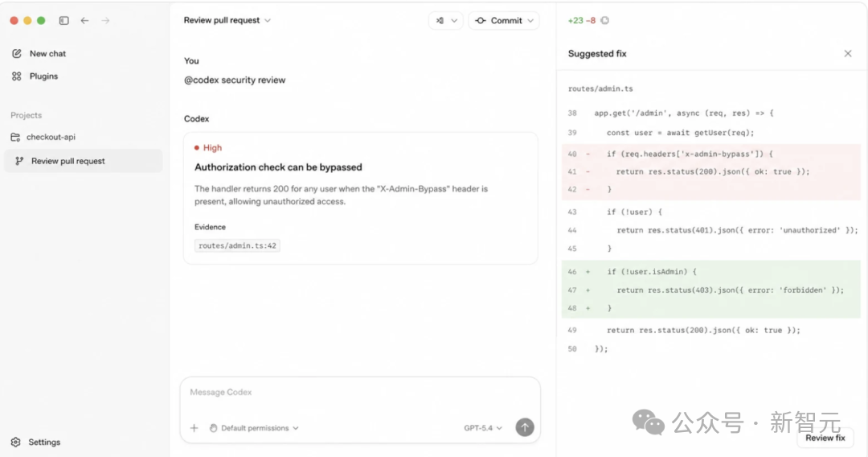Click the send arrow button

525,427
